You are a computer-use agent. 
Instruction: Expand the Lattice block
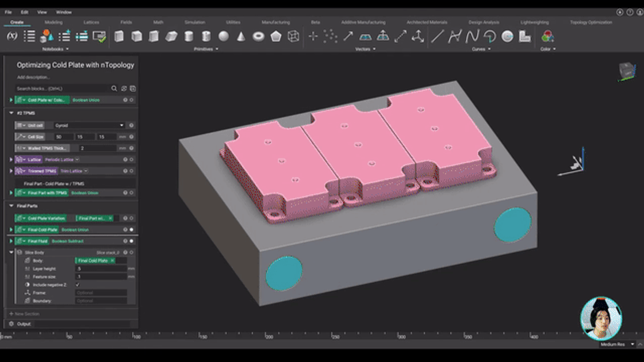pyautogui.click(x=11, y=159)
